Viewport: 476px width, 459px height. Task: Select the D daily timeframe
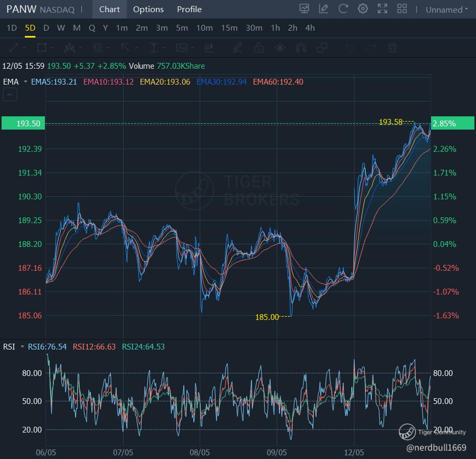pos(46,28)
